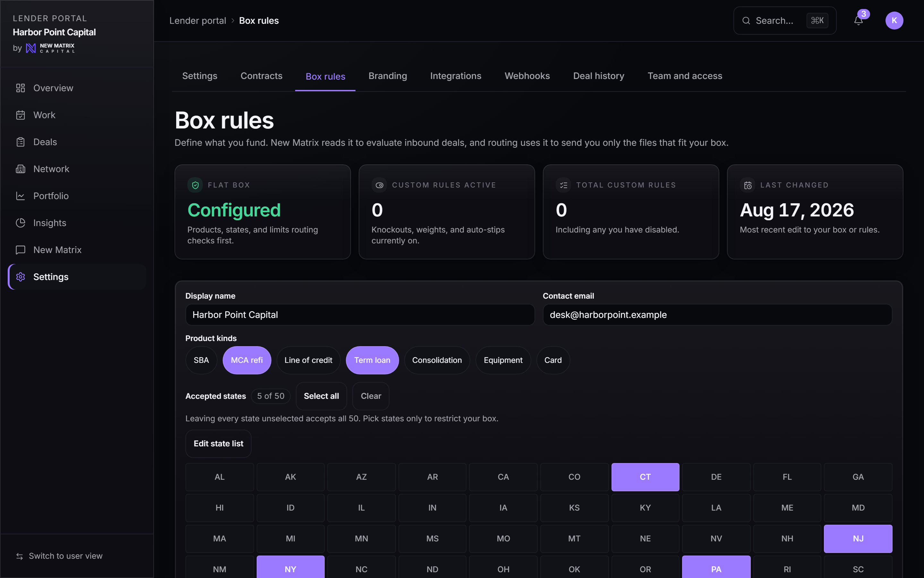Viewport: 924px width, 578px height.
Task: Select the Box rules tab
Action: (325, 76)
